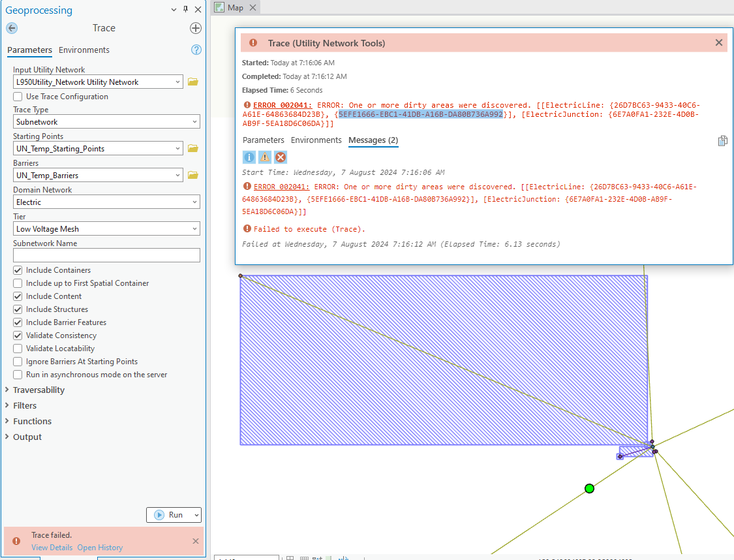Enable Run in asynchronous mode on the server
The image size is (734, 560).
click(x=18, y=374)
